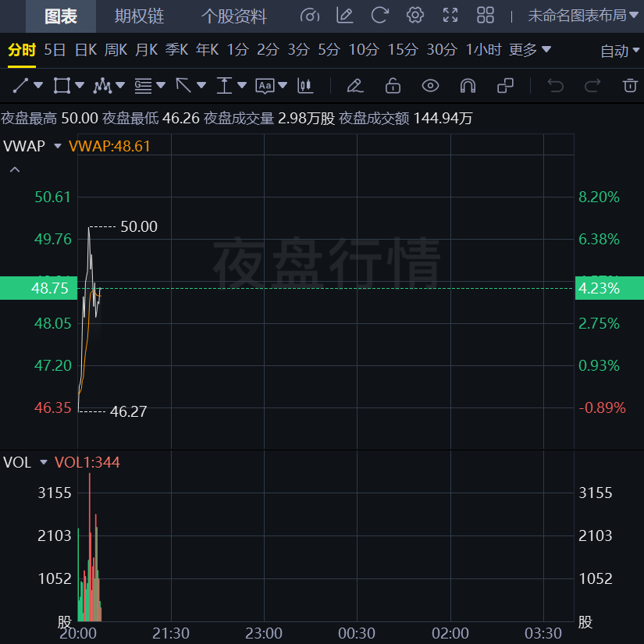Expand the 更多 timeframe dropdown
The width and height of the screenshot is (644, 644).
(x=530, y=50)
